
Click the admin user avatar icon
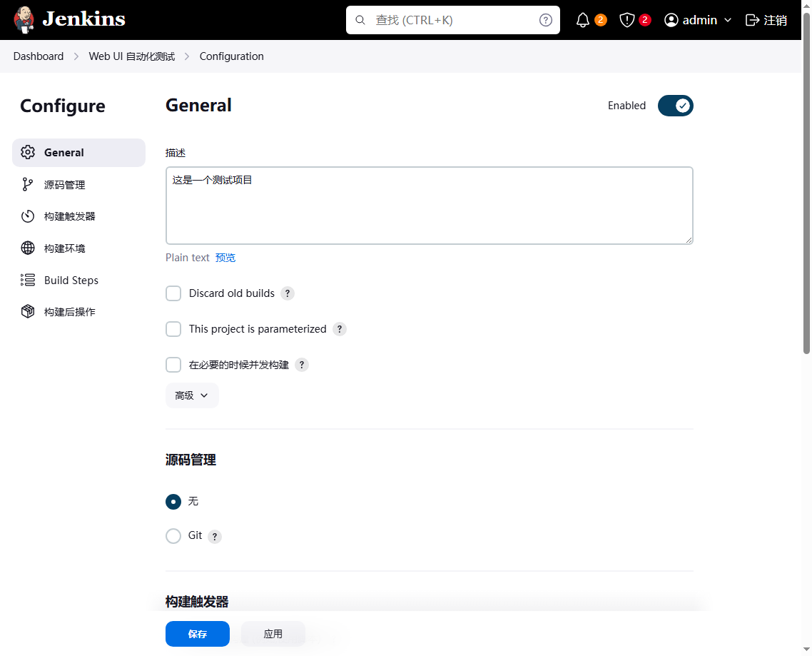pyautogui.click(x=671, y=20)
